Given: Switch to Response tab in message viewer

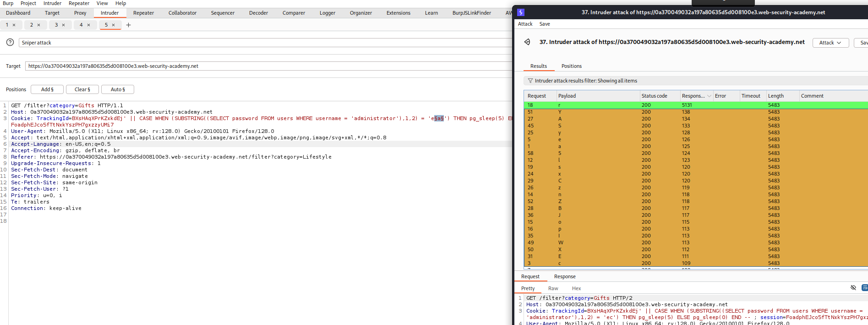Looking at the screenshot, I should tap(565, 276).
